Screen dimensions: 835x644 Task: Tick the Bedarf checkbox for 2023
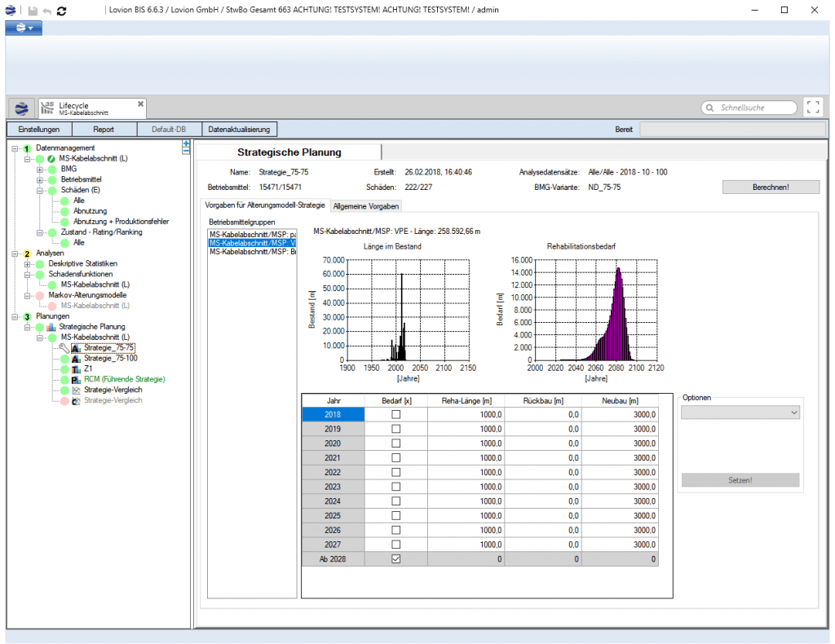coord(396,487)
